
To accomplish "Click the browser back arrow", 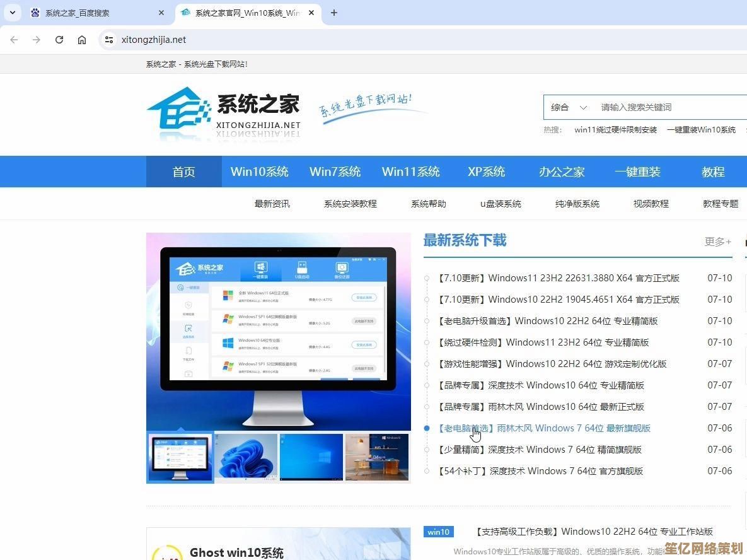I will coord(14,40).
